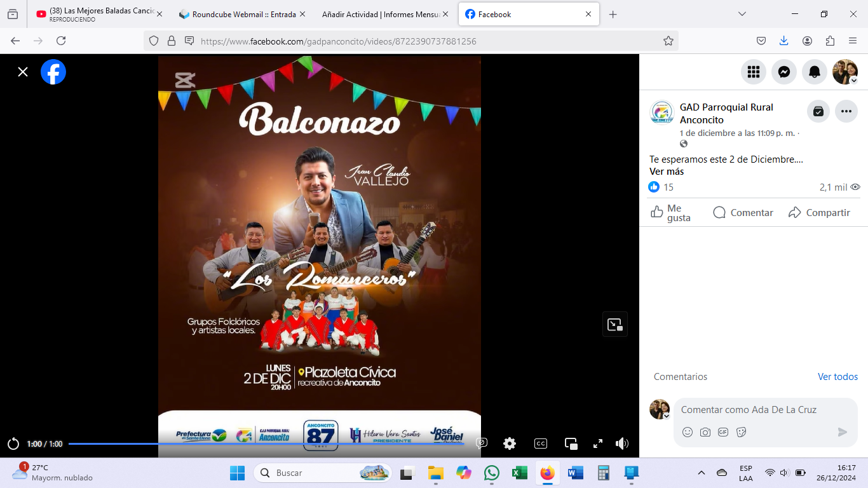The height and width of the screenshot is (488, 868).
Task: Open the post options three-dot menu
Action: (x=846, y=111)
